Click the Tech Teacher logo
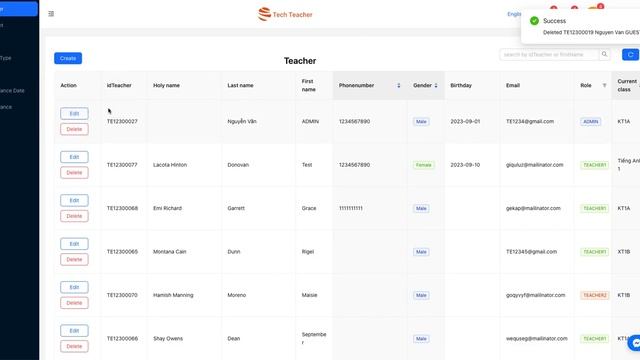 click(x=285, y=14)
